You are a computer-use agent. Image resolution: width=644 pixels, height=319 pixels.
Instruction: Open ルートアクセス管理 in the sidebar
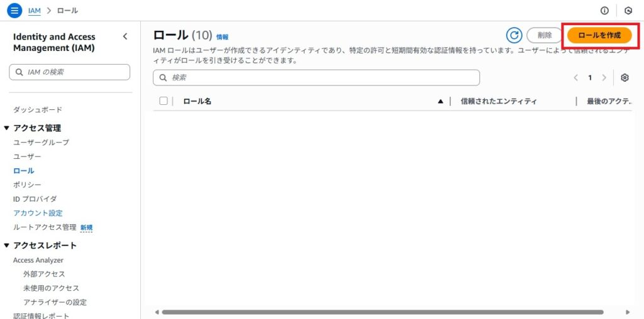point(45,227)
